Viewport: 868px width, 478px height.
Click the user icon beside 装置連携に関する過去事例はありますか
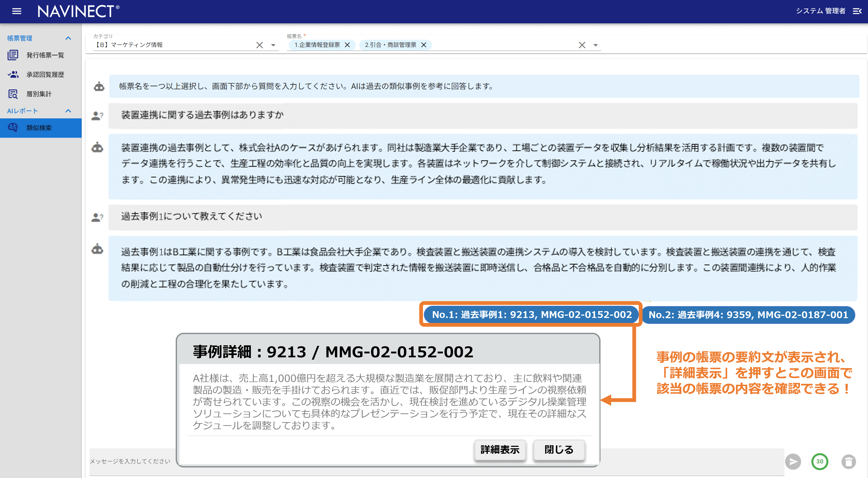pyautogui.click(x=97, y=116)
